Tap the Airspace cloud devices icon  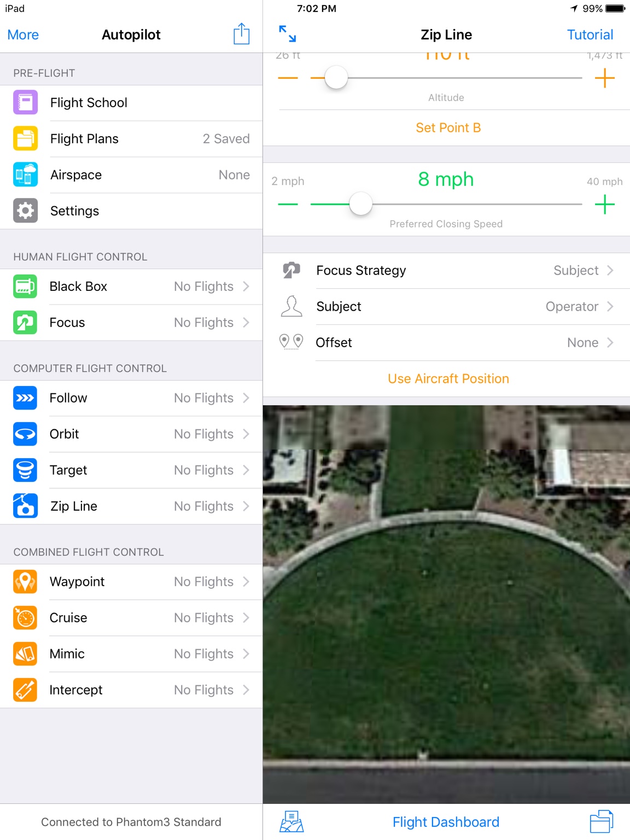25,174
